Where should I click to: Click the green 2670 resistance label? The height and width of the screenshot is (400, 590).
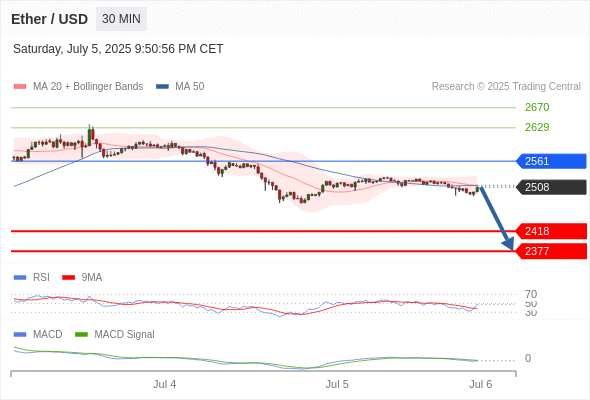tap(537, 107)
